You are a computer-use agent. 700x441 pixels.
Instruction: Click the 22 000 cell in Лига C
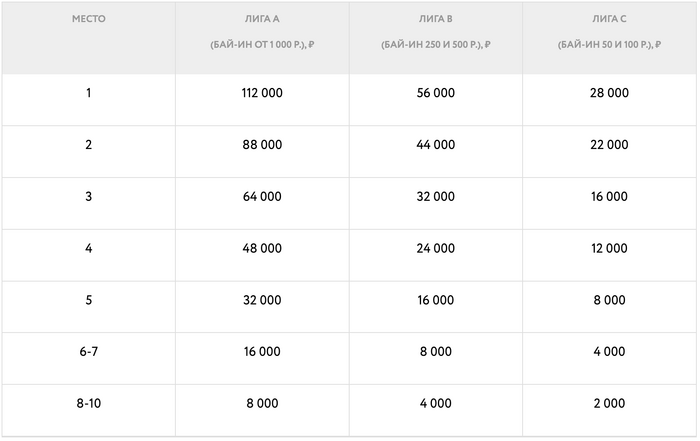coord(609,145)
